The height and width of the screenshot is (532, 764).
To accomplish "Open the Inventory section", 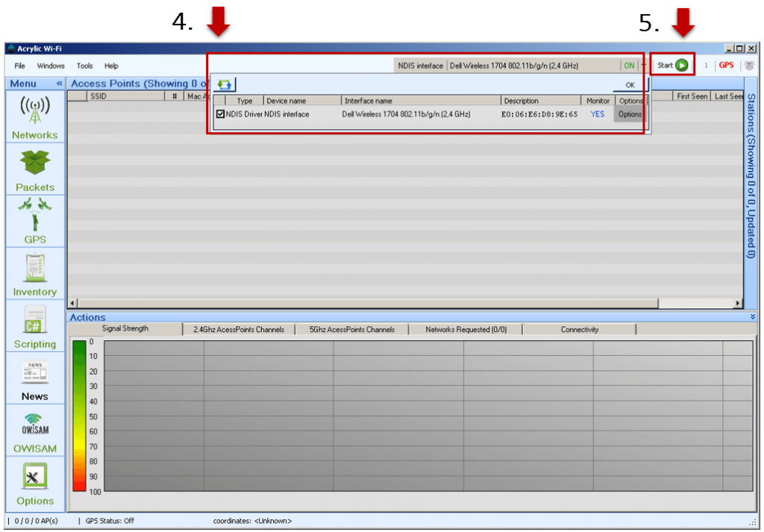I will point(34,274).
